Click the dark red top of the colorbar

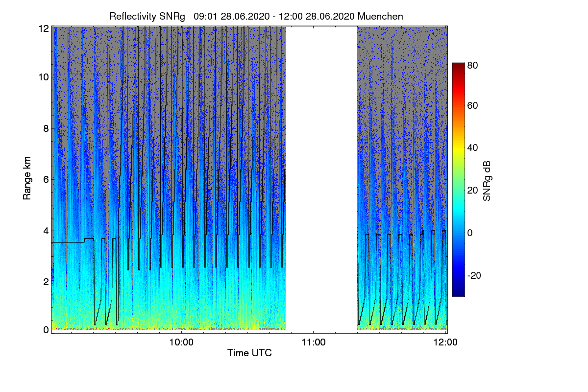coord(458,66)
